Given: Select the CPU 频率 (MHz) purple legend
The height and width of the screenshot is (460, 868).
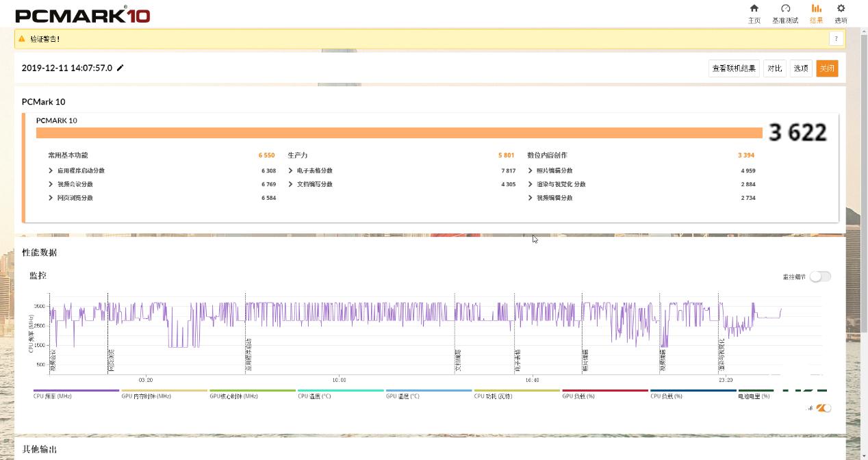Looking at the screenshot, I should coord(76,394).
